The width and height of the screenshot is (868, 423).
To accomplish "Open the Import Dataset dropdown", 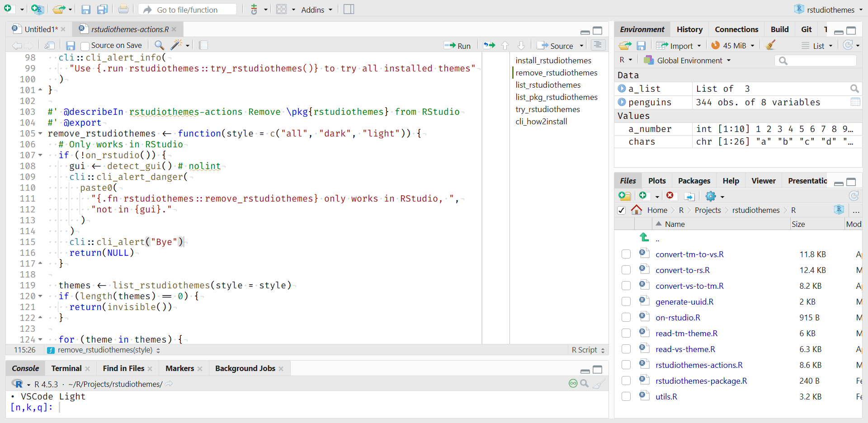I will pos(679,46).
